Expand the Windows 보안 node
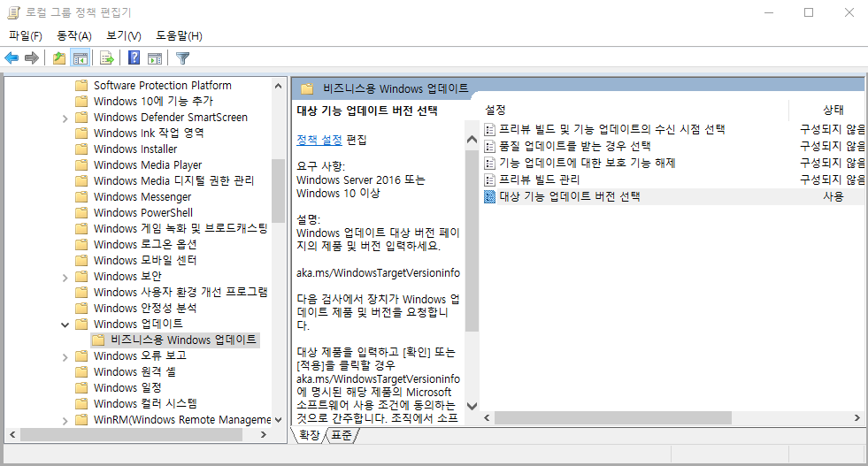The height and width of the screenshot is (466, 868). 65,277
